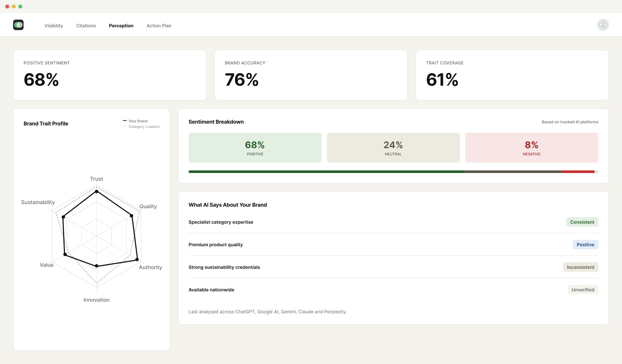Click the red negative segment of sentiment bar
The height and width of the screenshot is (364, 622).
click(578, 172)
